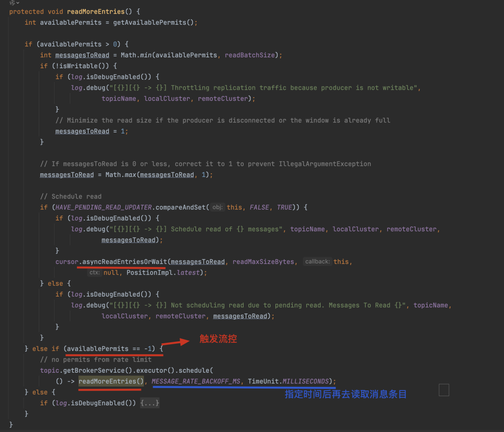This screenshot has width=504, height=432.
Task: Open the chevron dropdown beside the AI icon
Action: tap(18, 3)
